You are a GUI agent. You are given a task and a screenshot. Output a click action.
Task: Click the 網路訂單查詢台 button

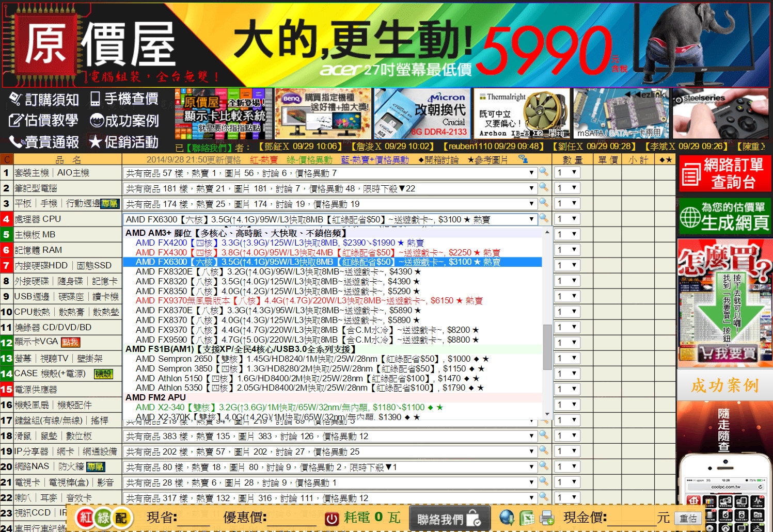pos(724,173)
